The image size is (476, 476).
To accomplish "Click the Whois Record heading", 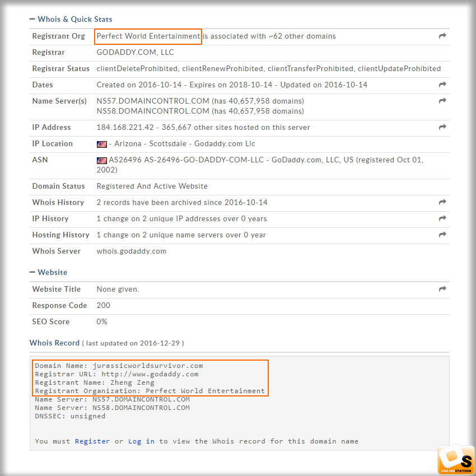I will 54,343.
